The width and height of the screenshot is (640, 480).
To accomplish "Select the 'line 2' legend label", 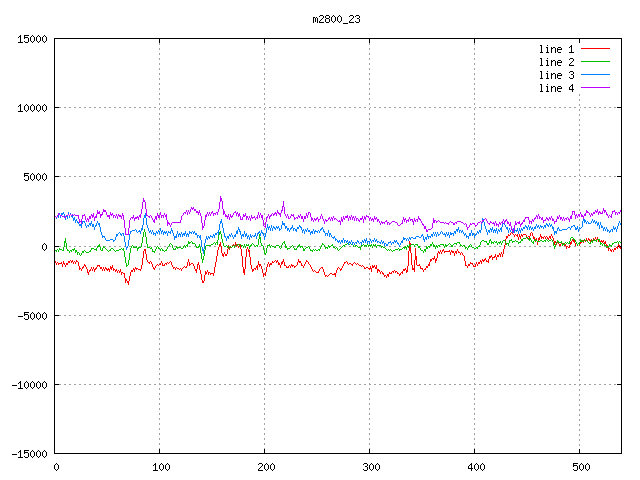I will [x=557, y=62].
